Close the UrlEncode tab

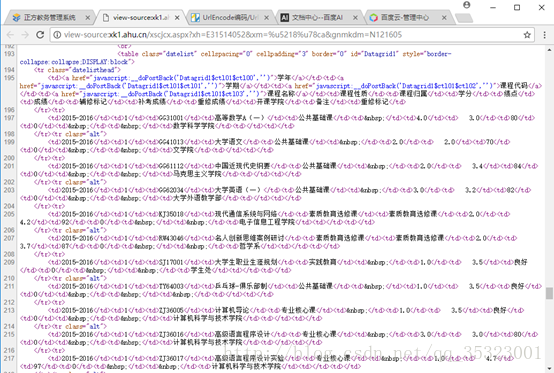coord(266,18)
